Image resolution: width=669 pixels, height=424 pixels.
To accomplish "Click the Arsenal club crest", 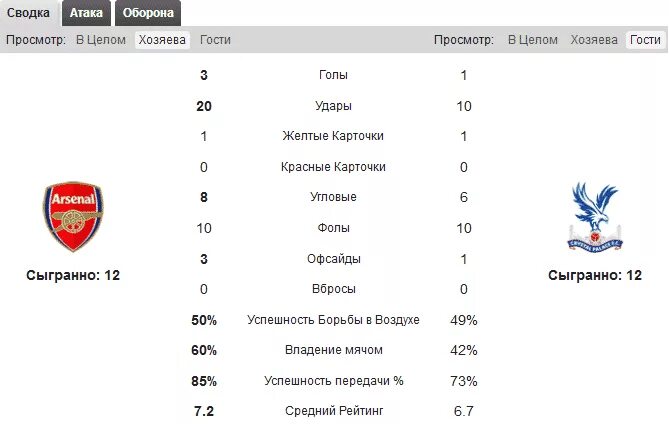I will click(73, 217).
